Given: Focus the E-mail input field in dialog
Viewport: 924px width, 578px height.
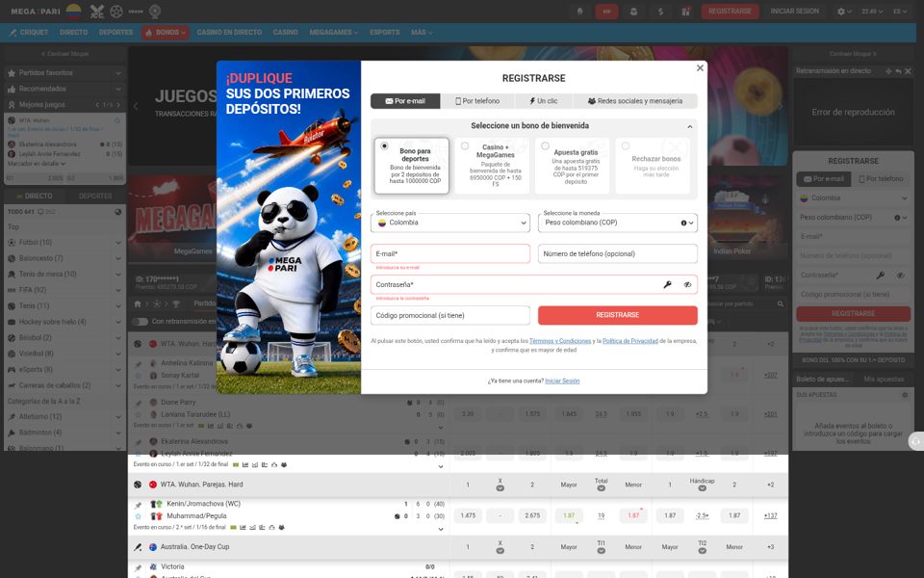Looking at the screenshot, I should click(x=450, y=253).
